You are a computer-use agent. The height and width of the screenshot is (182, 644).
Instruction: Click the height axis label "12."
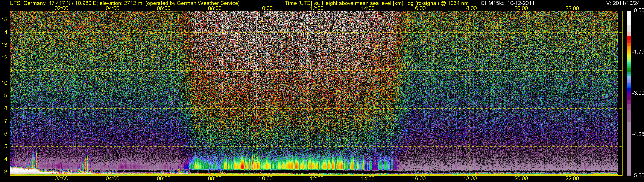(5, 58)
